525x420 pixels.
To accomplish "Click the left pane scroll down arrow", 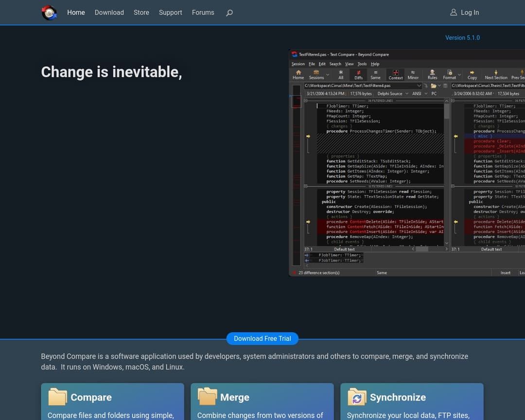I will click(x=447, y=243).
